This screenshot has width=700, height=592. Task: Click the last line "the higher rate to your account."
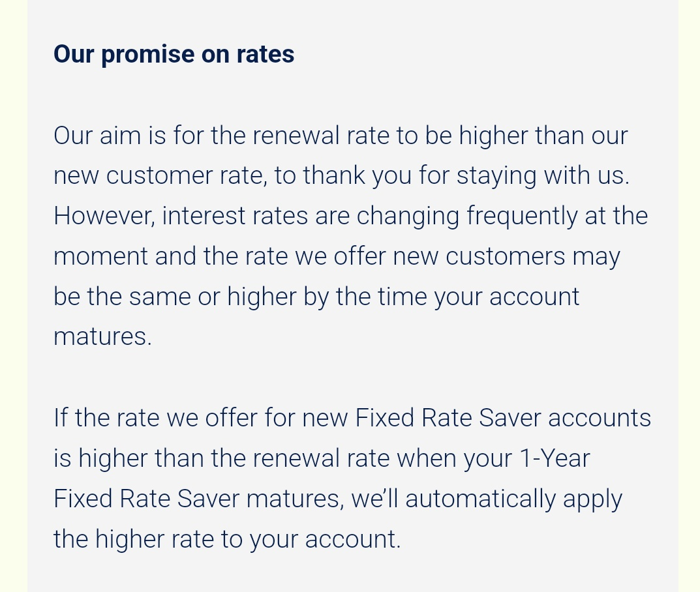coord(227,540)
